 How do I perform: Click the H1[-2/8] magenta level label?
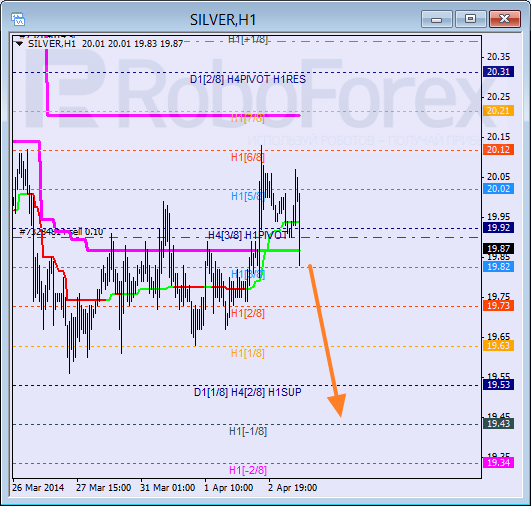coord(248,470)
